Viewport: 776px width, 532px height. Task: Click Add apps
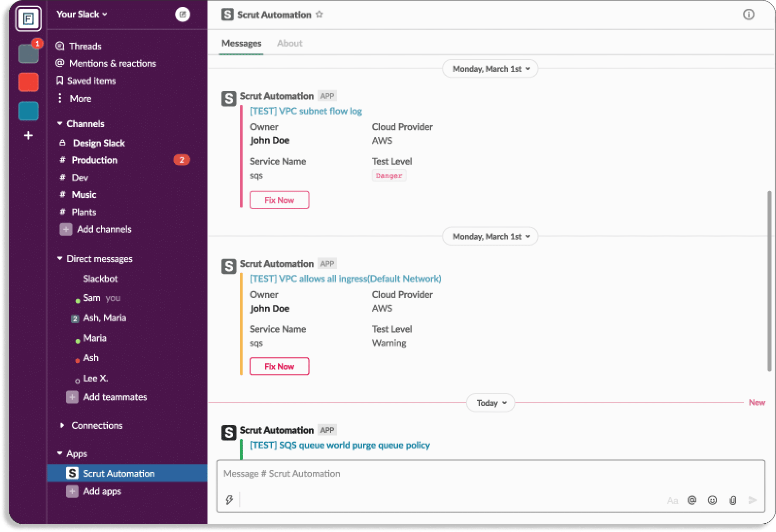[94, 491]
